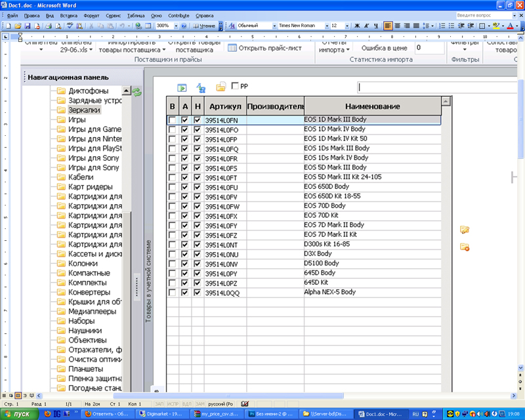The height and width of the screenshot is (420, 525).
Task: Open the zoom 300% dropdown
Action: [176, 26]
